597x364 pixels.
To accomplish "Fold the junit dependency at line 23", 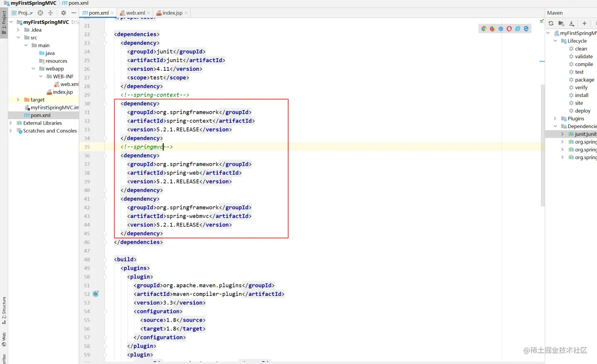I will coord(105,43).
